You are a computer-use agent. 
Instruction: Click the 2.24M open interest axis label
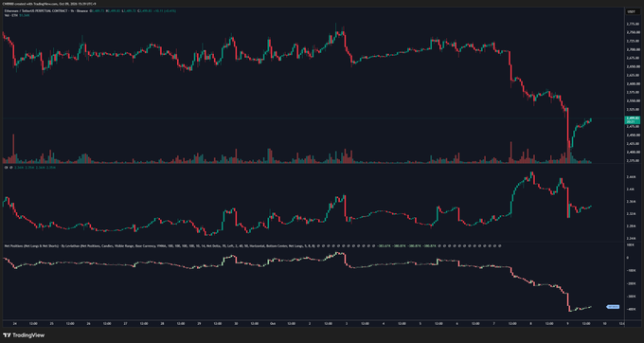click(x=632, y=238)
